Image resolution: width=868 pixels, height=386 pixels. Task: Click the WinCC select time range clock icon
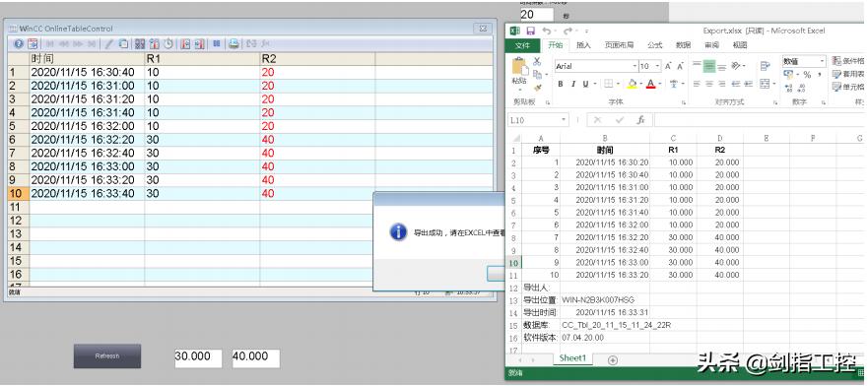point(168,43)
